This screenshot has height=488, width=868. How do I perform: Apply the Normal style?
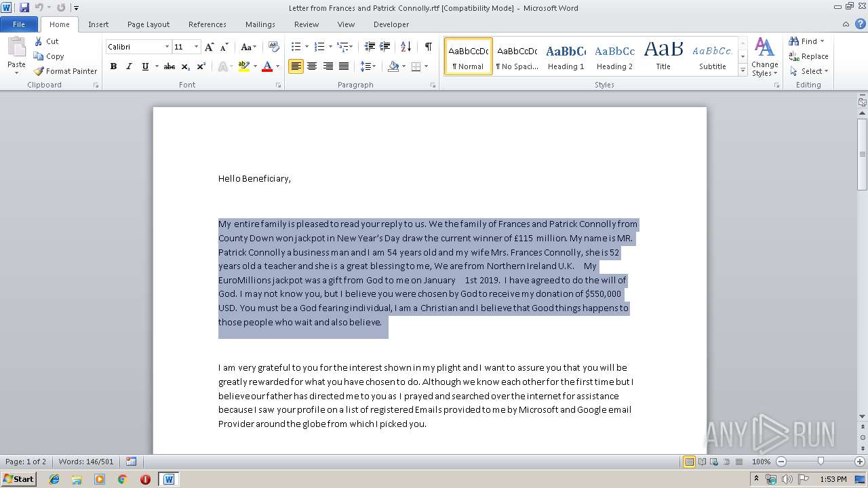469,56
